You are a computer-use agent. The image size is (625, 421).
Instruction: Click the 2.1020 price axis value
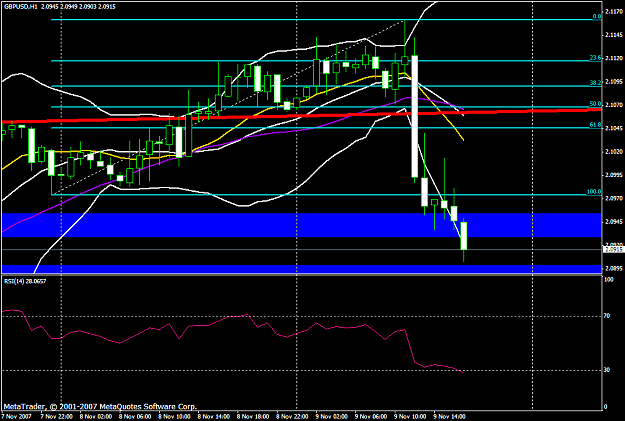pyautogui.click(x=613, y=151)
